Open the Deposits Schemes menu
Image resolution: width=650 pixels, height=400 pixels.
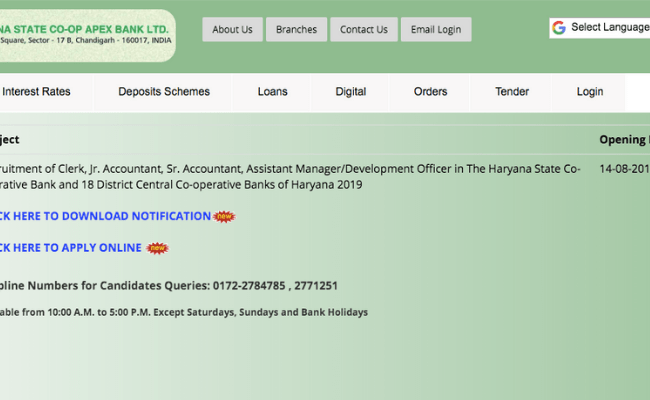(x=164, y=92)
